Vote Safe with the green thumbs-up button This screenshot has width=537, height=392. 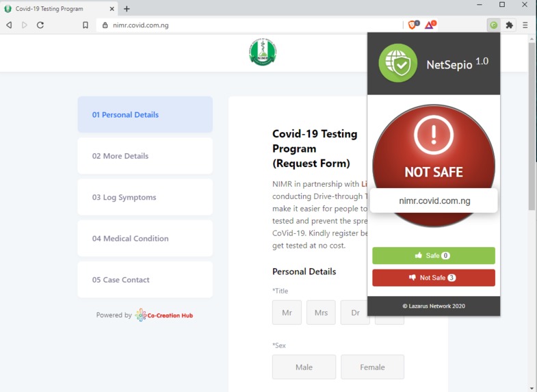434,255
